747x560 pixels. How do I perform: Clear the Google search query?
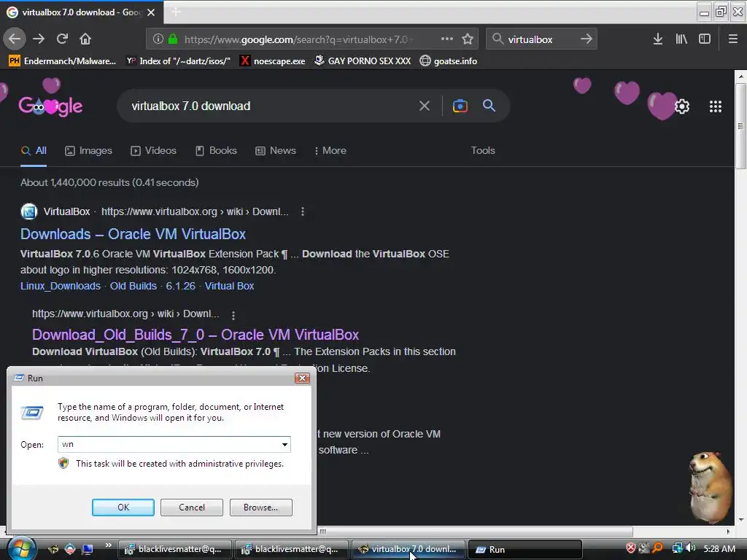point(425,106)
